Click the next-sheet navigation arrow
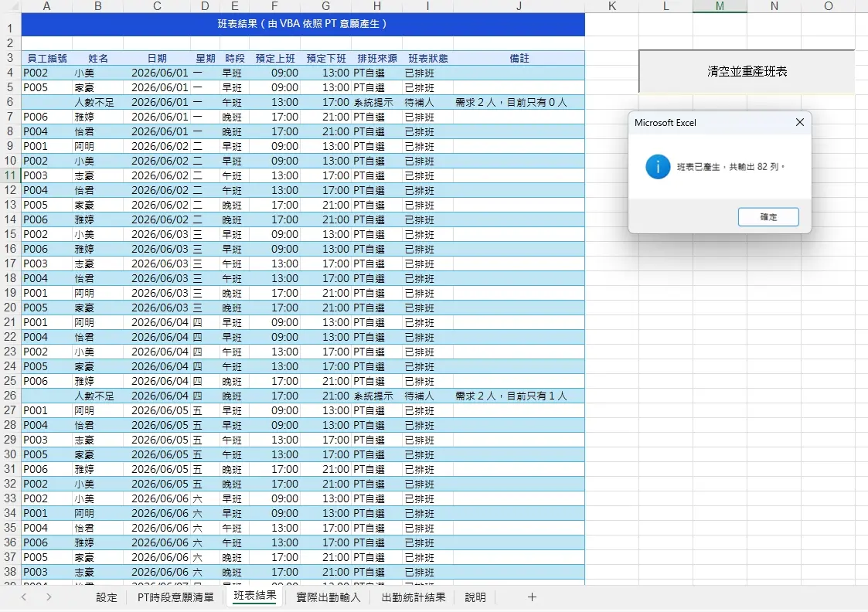Viewport: 868px width, 612px height. point(49,597)
